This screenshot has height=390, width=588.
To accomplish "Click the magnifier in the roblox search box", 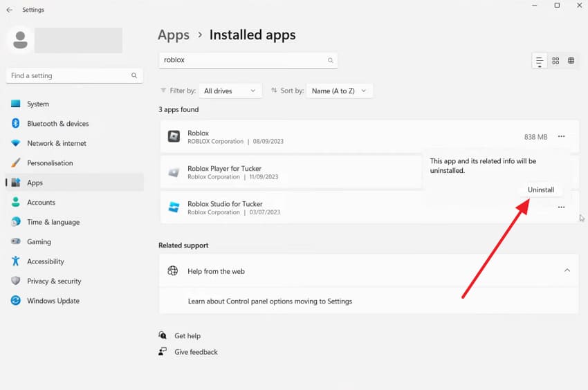I will point(330,60).
